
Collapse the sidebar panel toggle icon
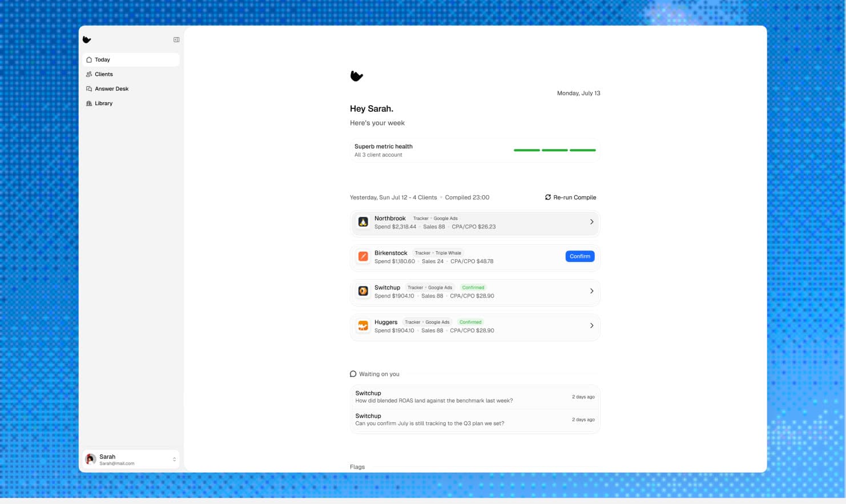point(176,39)
